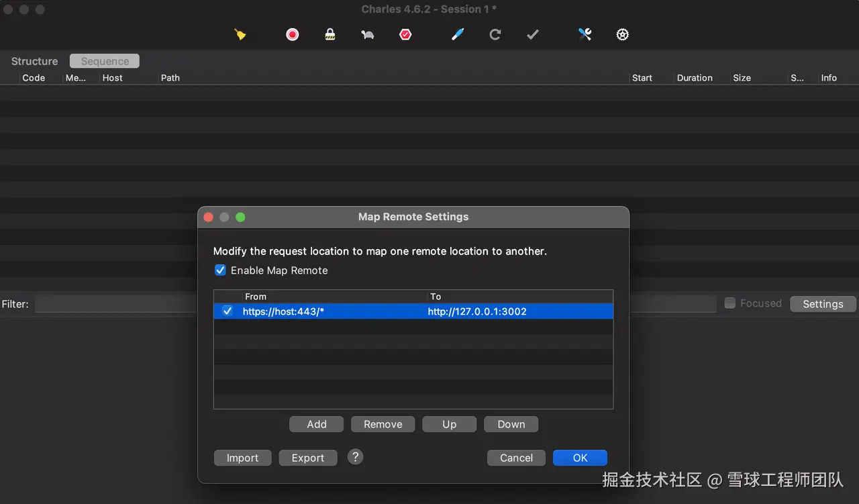Screen dimensions: 859x504
Task: Click the Export button
Action: [308, 458]
